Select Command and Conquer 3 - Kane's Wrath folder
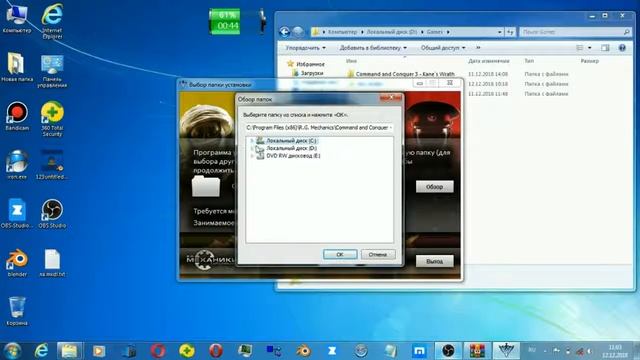640x360 pixels. point(401,74)
